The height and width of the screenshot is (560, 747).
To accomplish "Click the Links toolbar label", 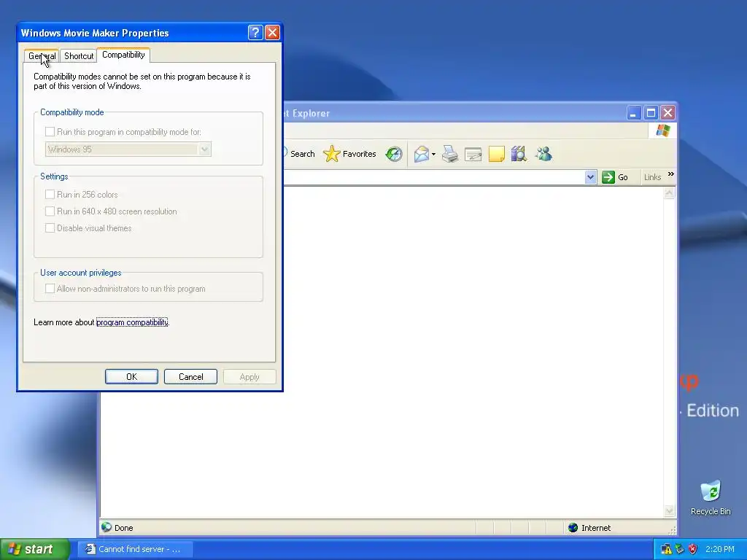I will click(x=652, y=177).
